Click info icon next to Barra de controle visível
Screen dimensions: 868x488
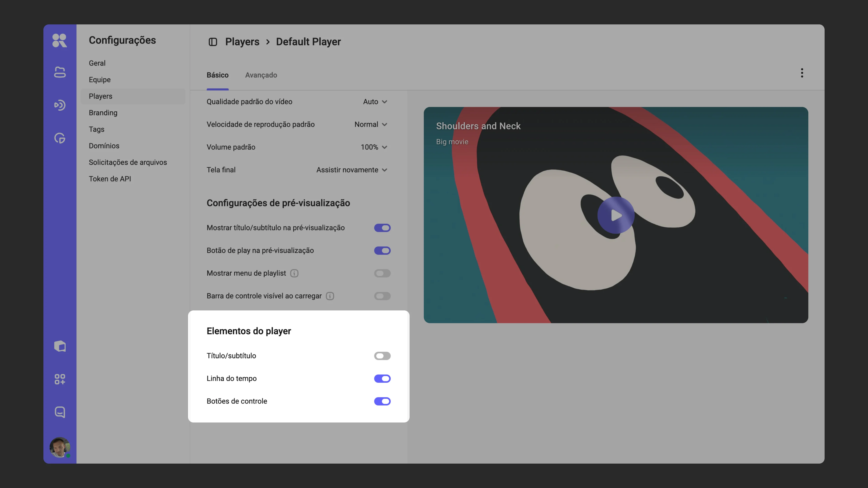[330, 296]
